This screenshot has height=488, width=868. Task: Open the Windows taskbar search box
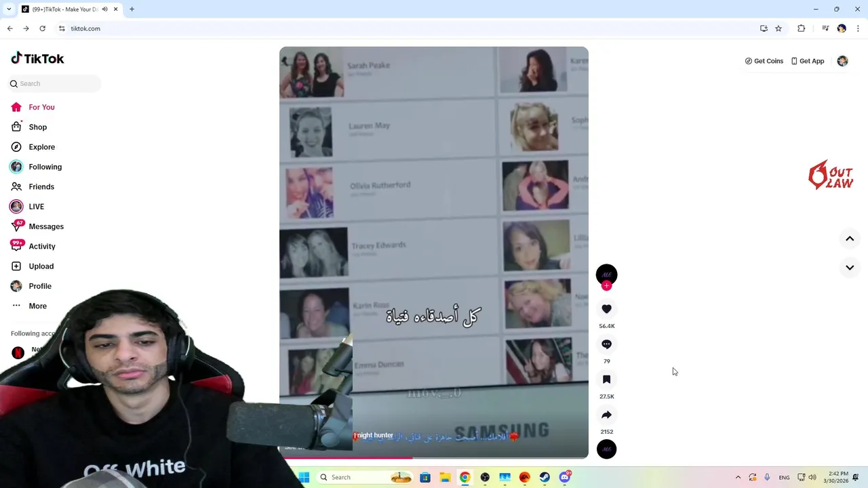pyautogui.click(x=364, y=477)
